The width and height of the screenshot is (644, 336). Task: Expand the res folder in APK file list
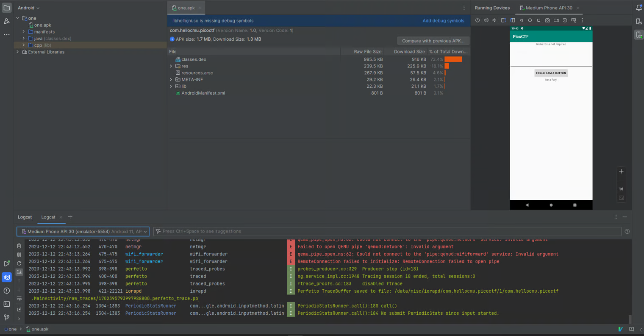(x=171, y=66)
